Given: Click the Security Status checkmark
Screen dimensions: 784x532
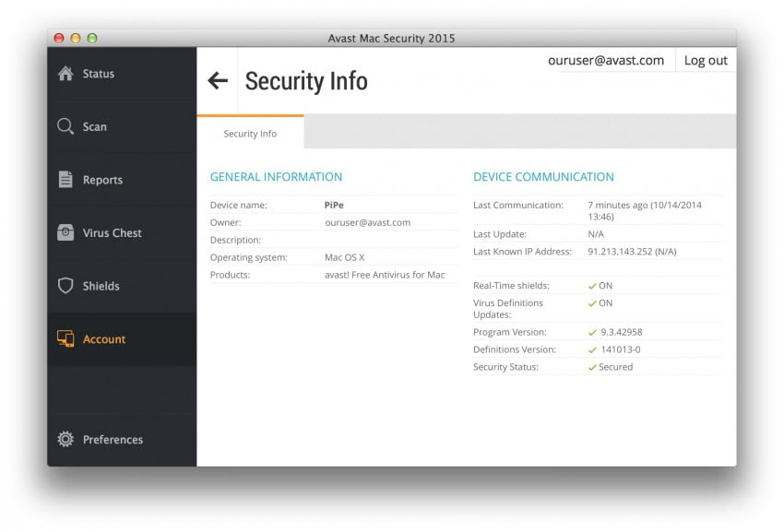Looking at the screenshot, I should (592, 368).
